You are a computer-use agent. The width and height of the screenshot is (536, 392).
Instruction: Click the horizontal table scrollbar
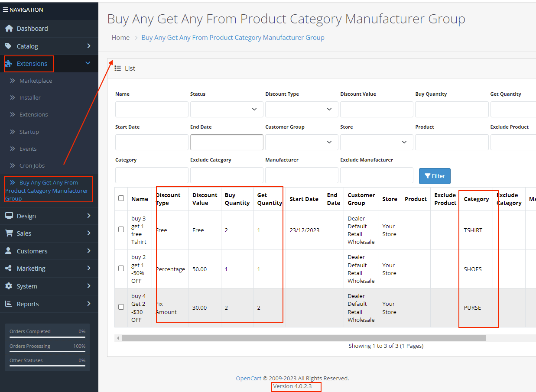pyautogui.click(x=303, y=337)
